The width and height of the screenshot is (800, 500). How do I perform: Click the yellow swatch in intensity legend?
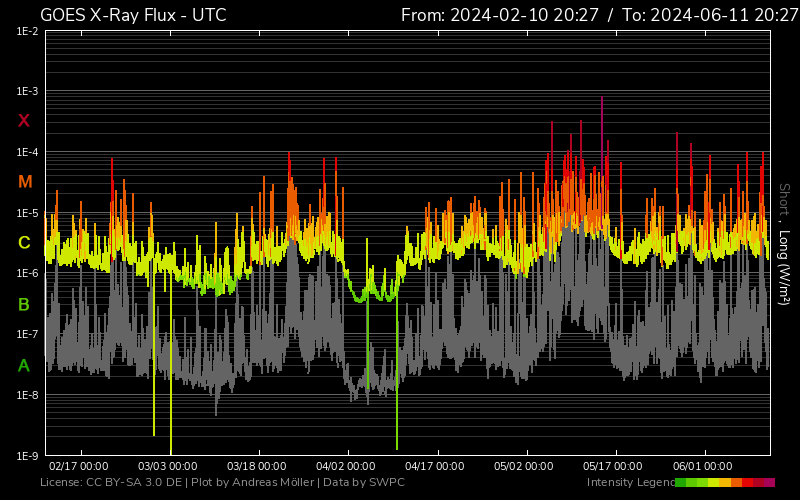713,482
